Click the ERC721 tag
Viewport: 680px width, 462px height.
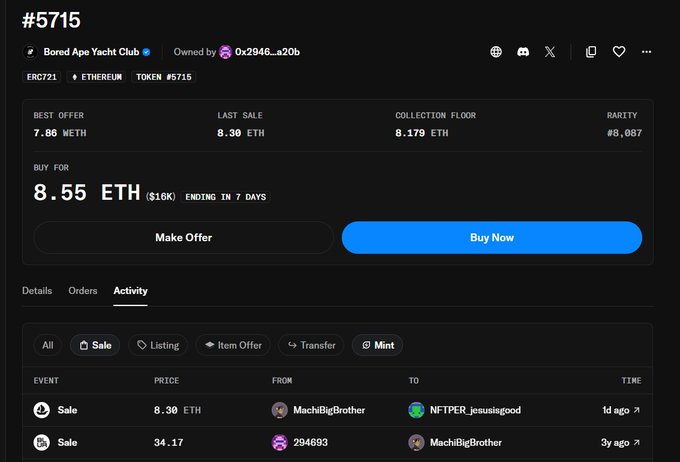[x=42, y=77]
